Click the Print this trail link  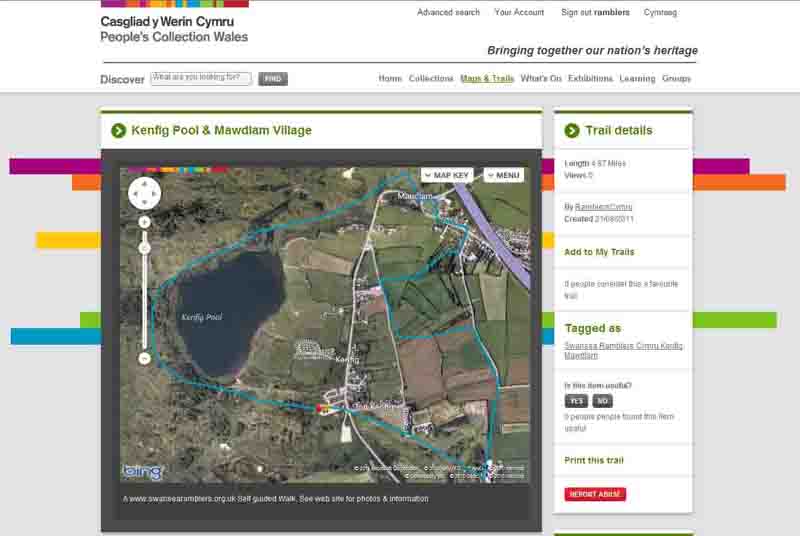[x=594, y=461]
